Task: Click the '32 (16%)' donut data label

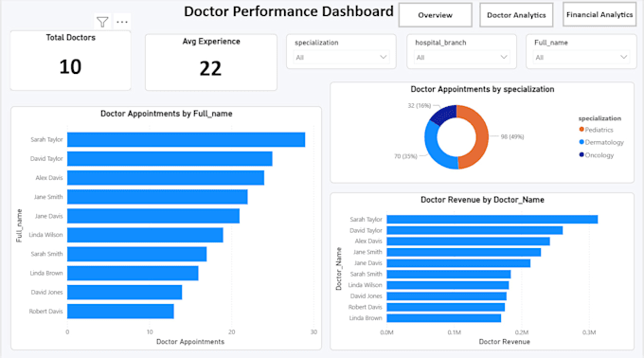Action: point(419,105)
